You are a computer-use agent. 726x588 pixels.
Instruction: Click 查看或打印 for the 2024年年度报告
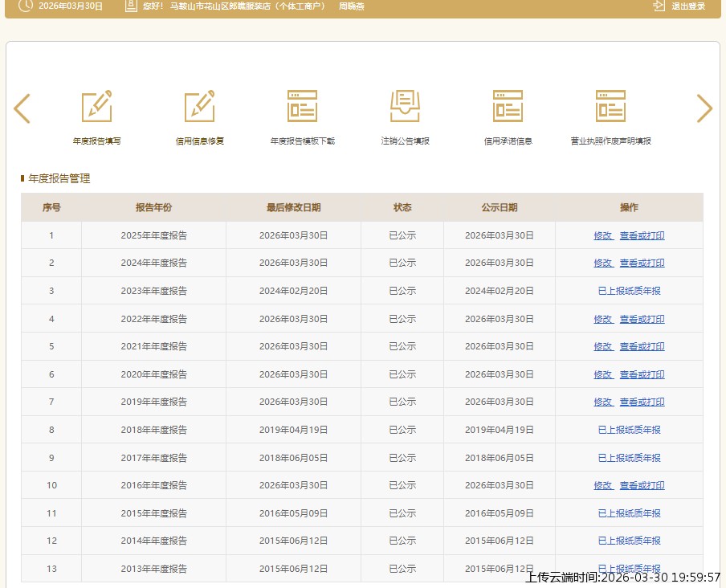[642, 263]
